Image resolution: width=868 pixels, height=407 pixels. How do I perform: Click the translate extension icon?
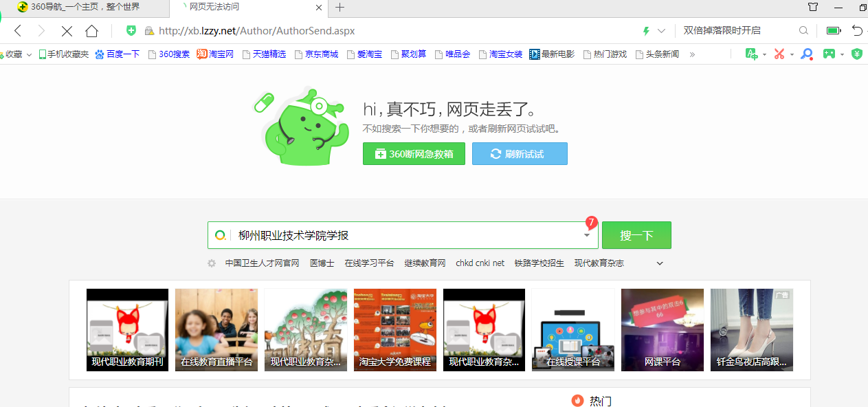751,54
